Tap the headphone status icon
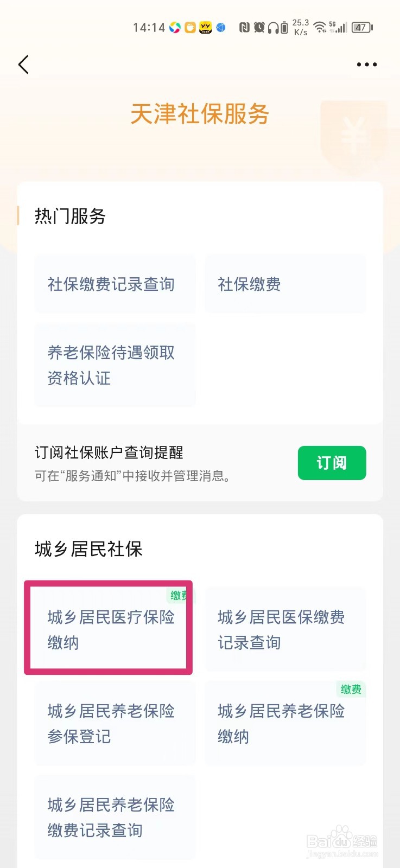 tap(274, 27)
